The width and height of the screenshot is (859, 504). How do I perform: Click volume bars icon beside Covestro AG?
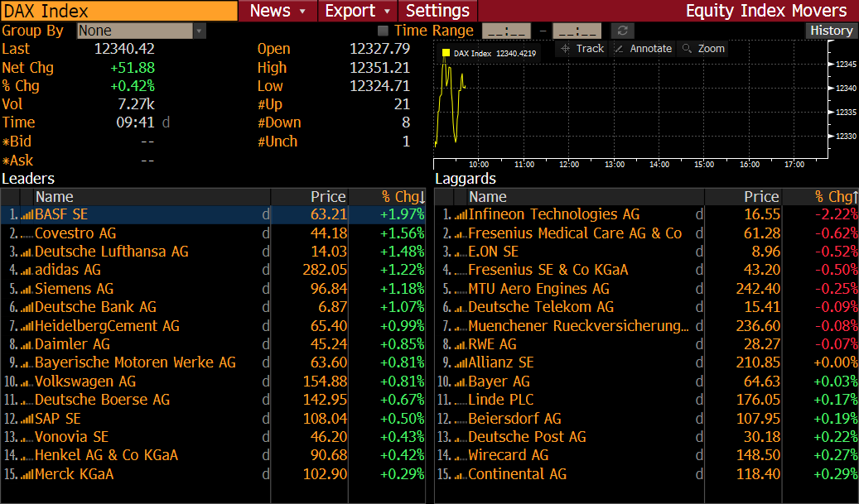click(x=27, y=233)
